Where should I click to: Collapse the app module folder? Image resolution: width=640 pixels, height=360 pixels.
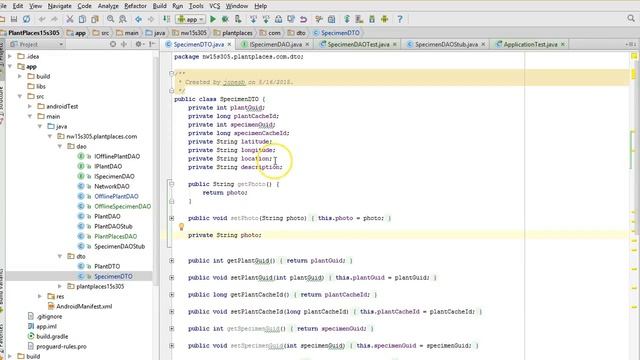(x=10, y=66)
